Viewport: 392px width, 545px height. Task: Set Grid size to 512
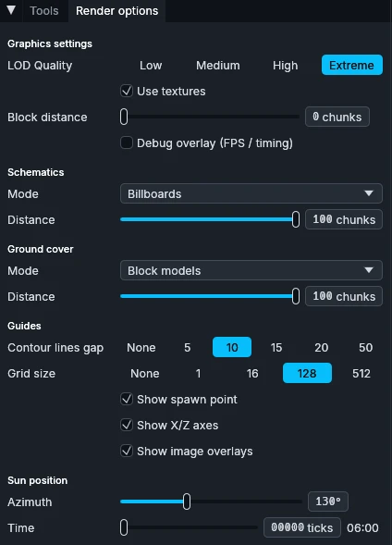click(361, 373)
